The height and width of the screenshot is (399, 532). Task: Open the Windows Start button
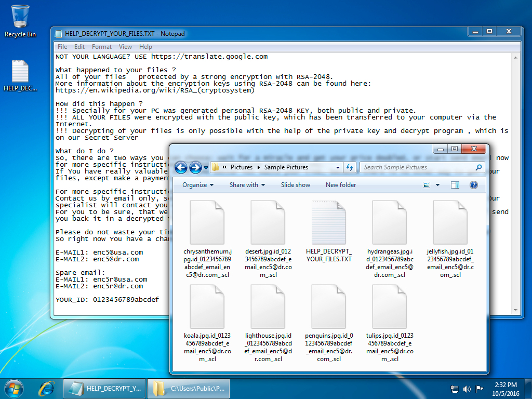click(x=14, y=389)
